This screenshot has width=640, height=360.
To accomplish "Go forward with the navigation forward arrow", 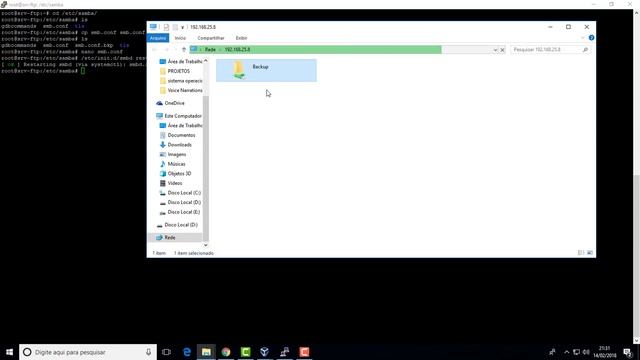I will click(x=167, y=49).
